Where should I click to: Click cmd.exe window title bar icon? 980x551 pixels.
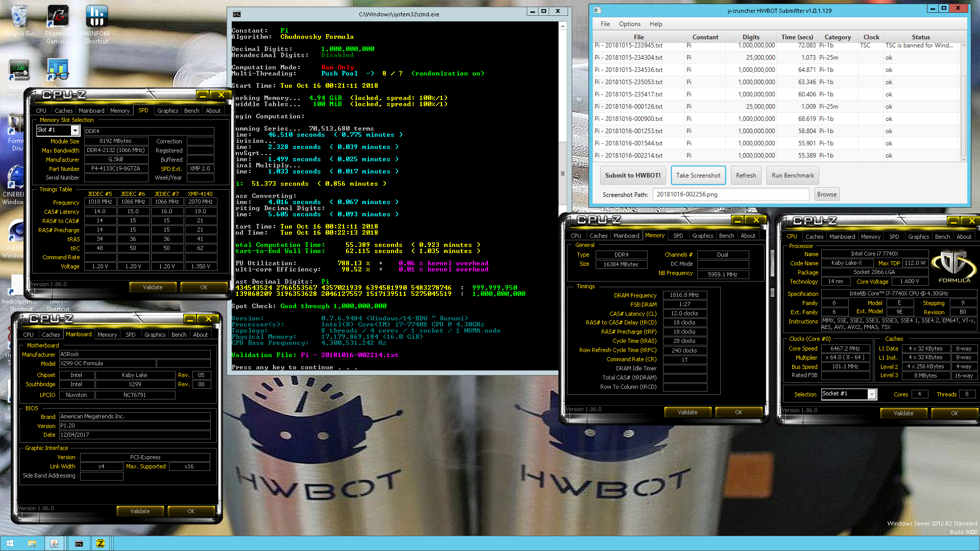(236, 14)
